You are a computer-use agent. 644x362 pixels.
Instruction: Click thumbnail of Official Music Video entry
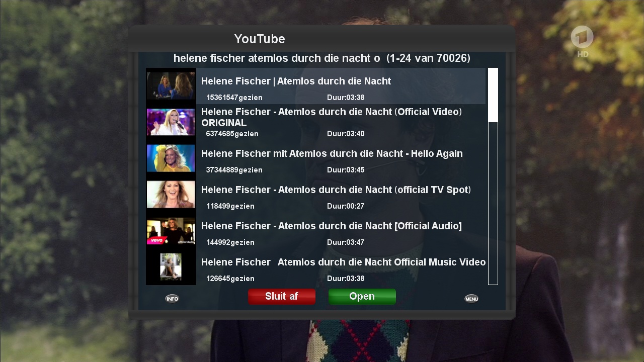pyautogui.click(x=171, y=267)
